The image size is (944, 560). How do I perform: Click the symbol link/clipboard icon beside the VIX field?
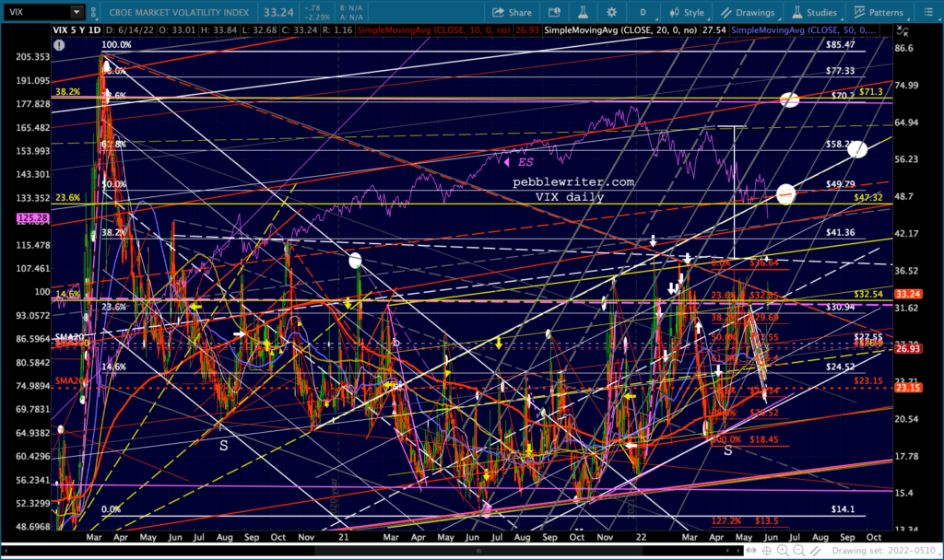(x=93, y=12)
